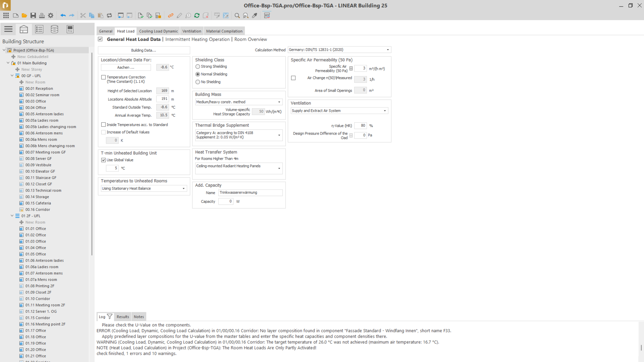The image size is (644, 362).
Task: Open the Material Compilation tab
Action: point(224,31)
